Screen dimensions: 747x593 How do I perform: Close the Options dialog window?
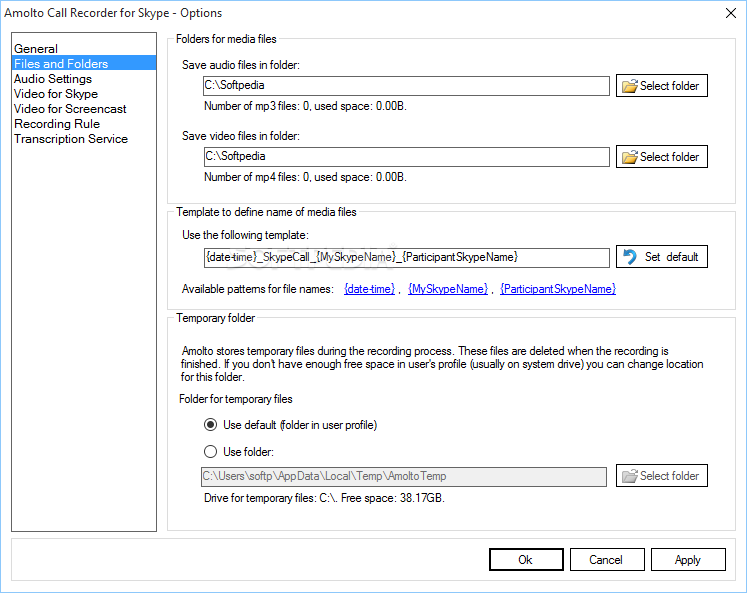pyautogui.click(x=731, y=13)
